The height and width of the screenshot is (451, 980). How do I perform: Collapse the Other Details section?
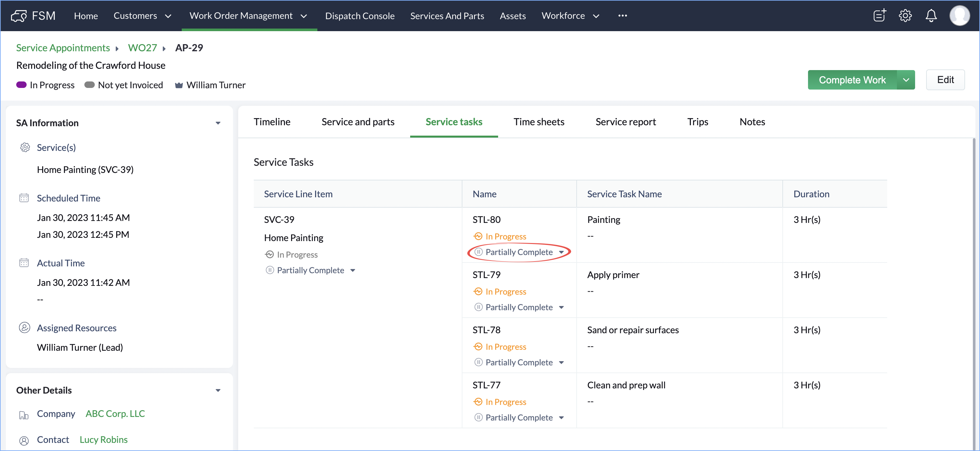tap(218, 390)
